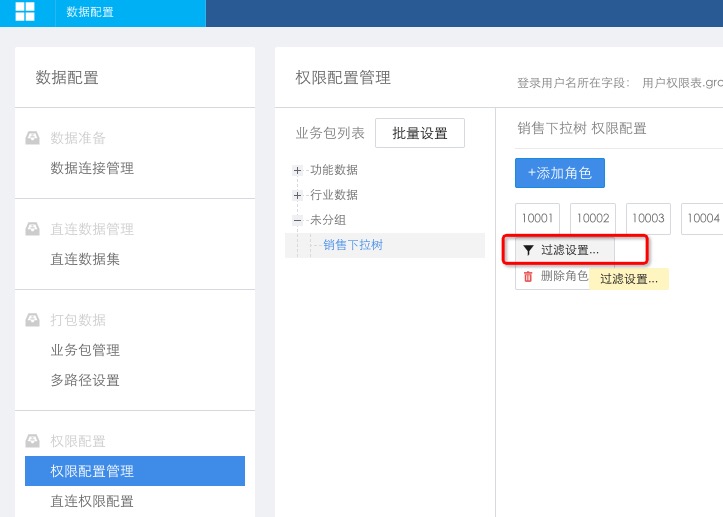Select role 10002
723x517 pixels.
pyautogui.click(x=593, y=218)
